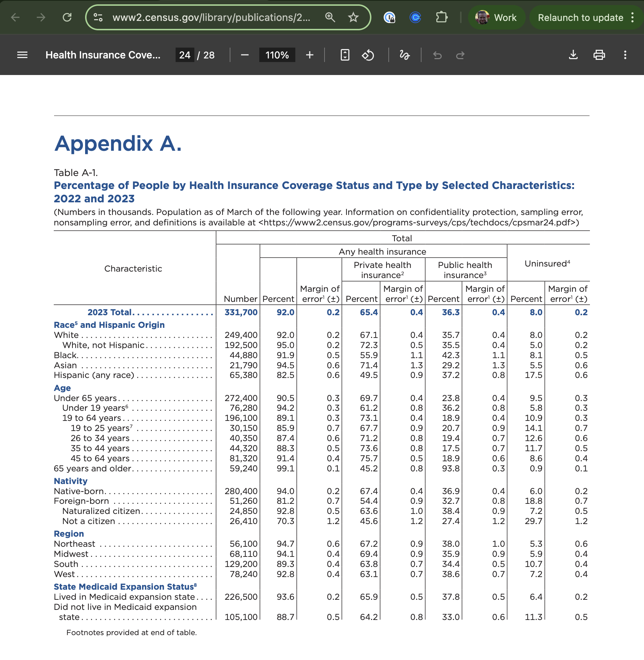Image resolution: width=644 pixels, height=660 pixels.
Task: Open site information icon in address bar
Action: pyautogui.click(x=98, y=17)
